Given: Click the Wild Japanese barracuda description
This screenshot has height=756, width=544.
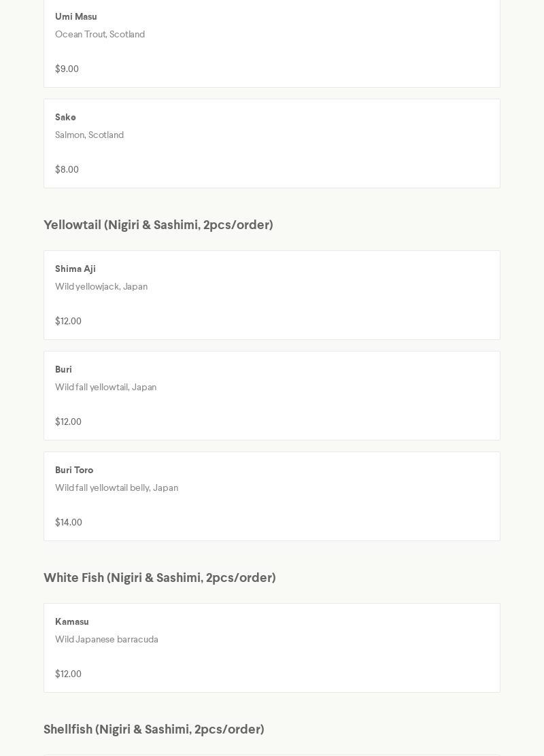Looking at the screenshot, I should point(107,640).
